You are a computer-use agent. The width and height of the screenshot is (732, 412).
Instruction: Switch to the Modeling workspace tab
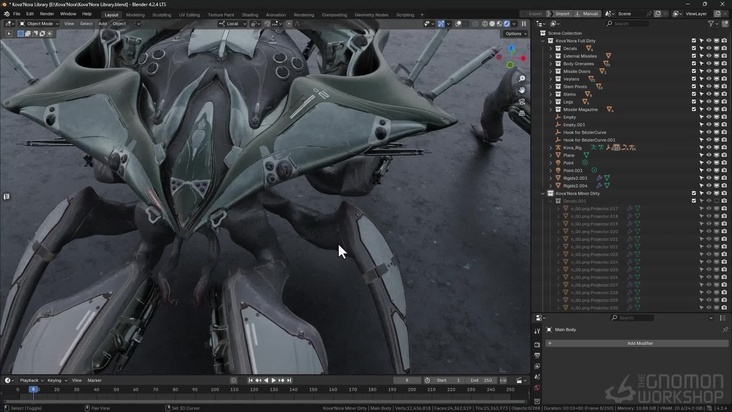click(x=135, y=14)
